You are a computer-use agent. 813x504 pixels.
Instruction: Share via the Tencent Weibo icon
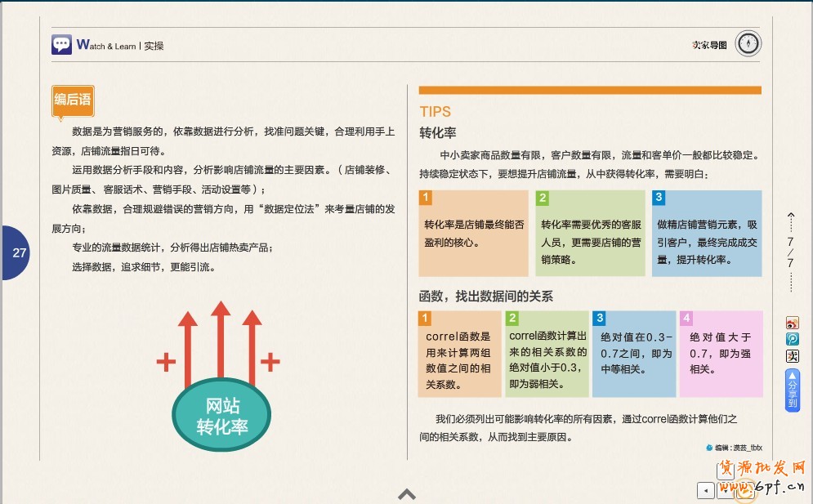tap(792, 339)
